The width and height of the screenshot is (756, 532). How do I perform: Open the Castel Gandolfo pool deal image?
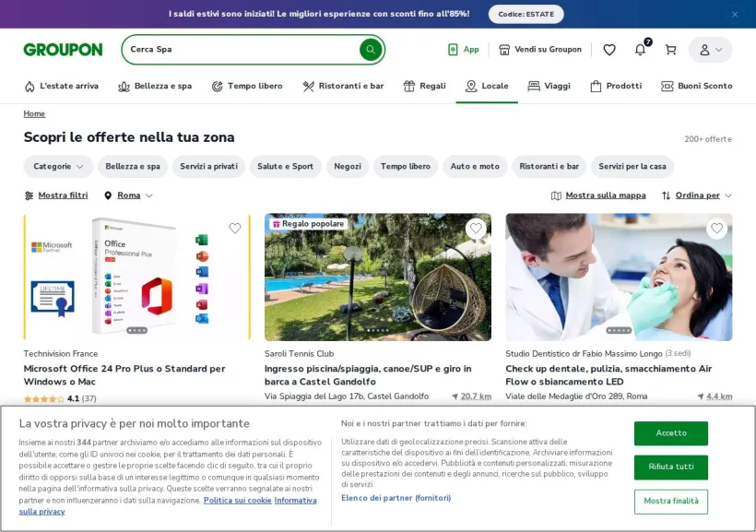[x=378, y=278]
